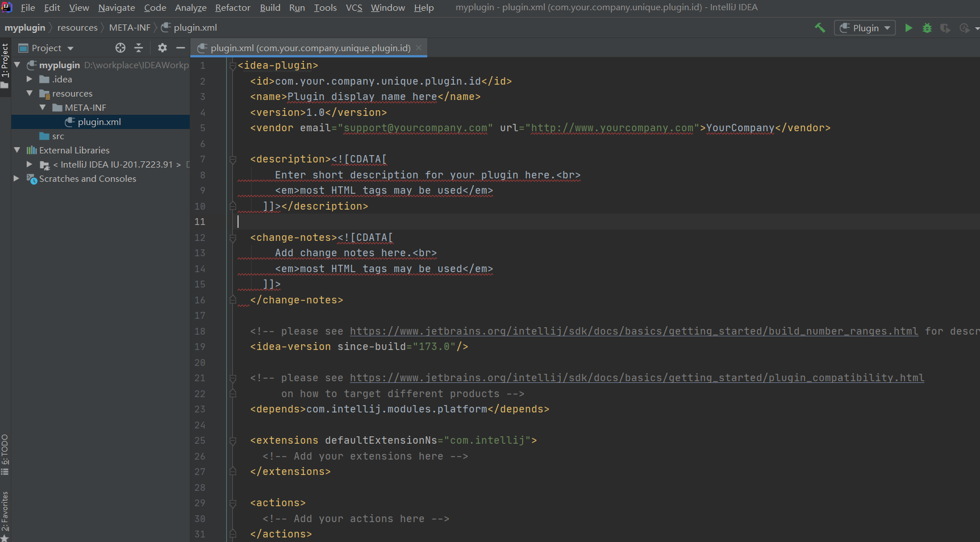Open the Code menu
Screen dimensions: 980x542
(x=155, y=7)
